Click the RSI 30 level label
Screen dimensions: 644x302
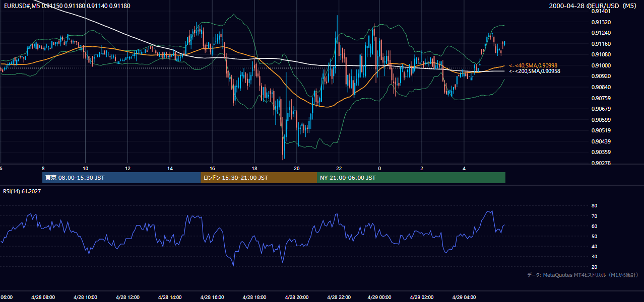click(x=594, y=257)
